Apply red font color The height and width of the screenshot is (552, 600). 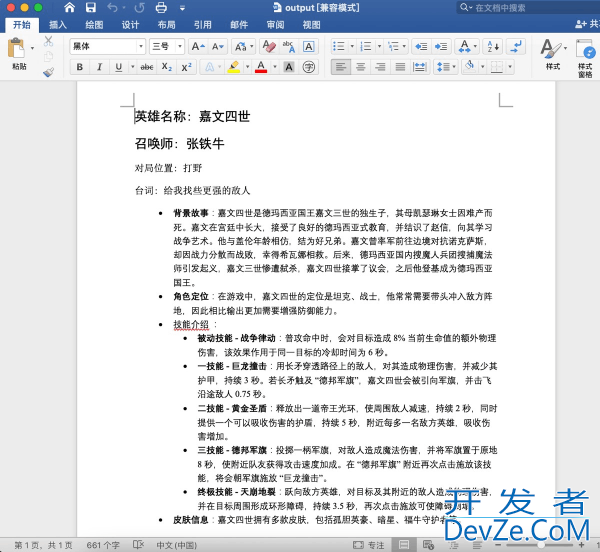(x=261, y=67)
